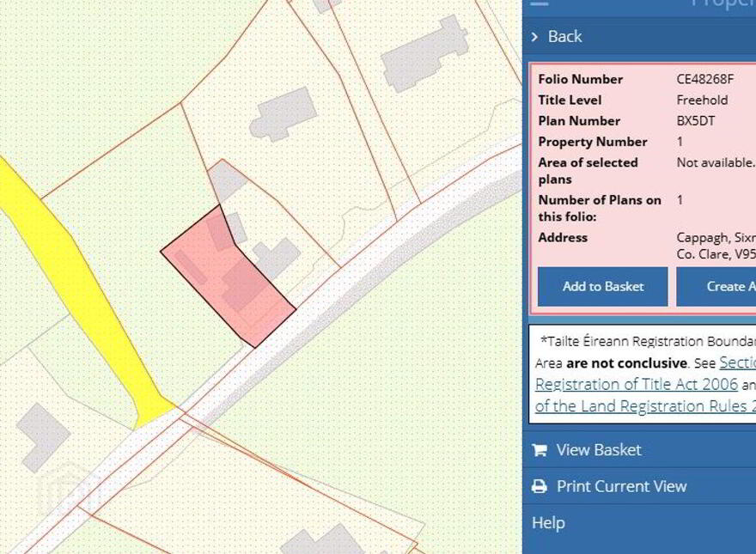Click the 'are not conclusive' bold text
The width and height of the screenshot is (756, 554).
coord(626,362)
